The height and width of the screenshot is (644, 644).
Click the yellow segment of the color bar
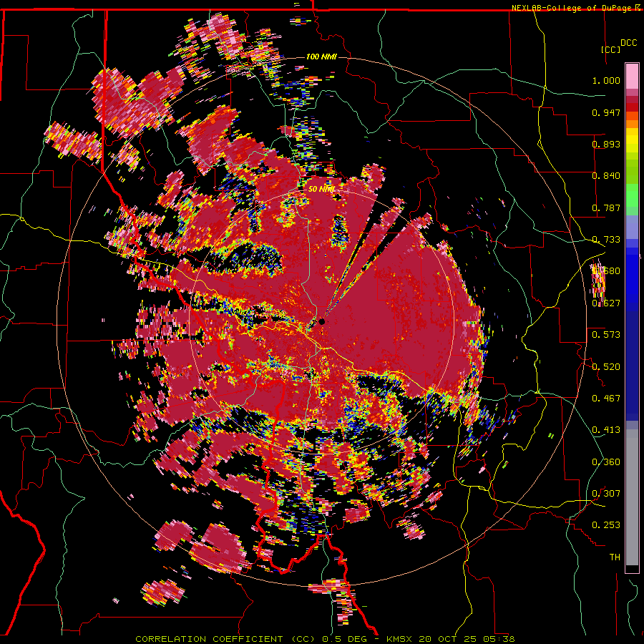pyautogui.click(x=632, y=140)
